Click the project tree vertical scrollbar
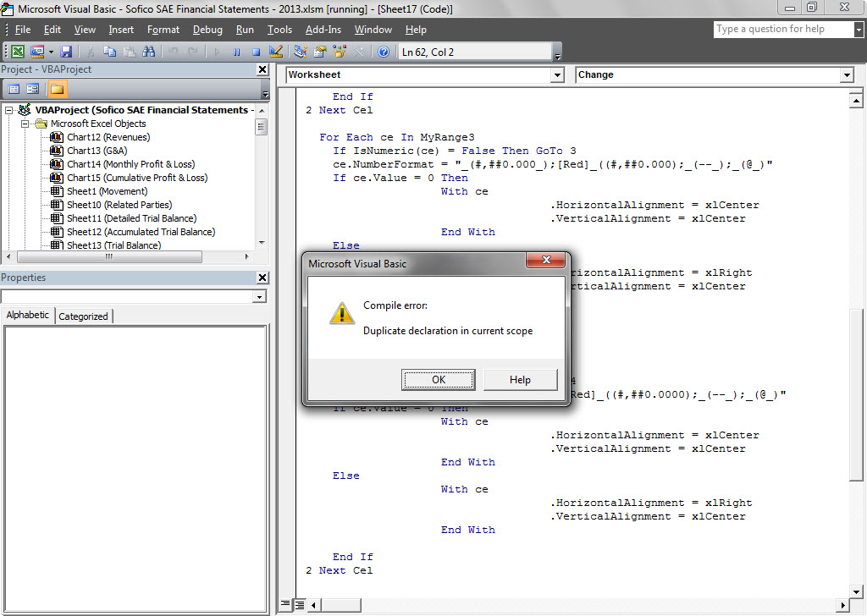Viewport: 867px width, 616px height. point(262,127)
